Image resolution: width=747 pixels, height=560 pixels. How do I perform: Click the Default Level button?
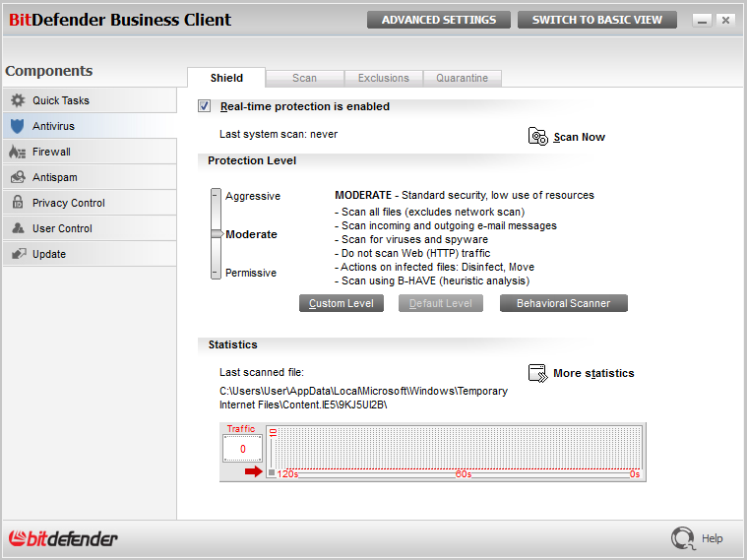(441, 303)
